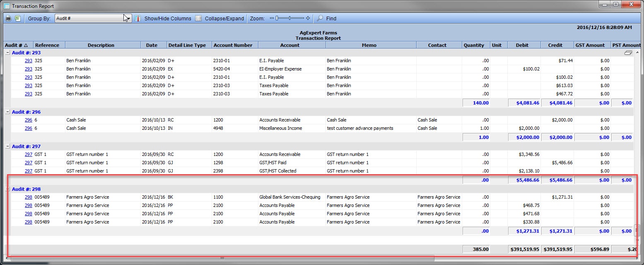The width and height of the screenshot is (644, 265).
Task: Select the GST/HST Collected account cell
Action: [x=292, y=171]
